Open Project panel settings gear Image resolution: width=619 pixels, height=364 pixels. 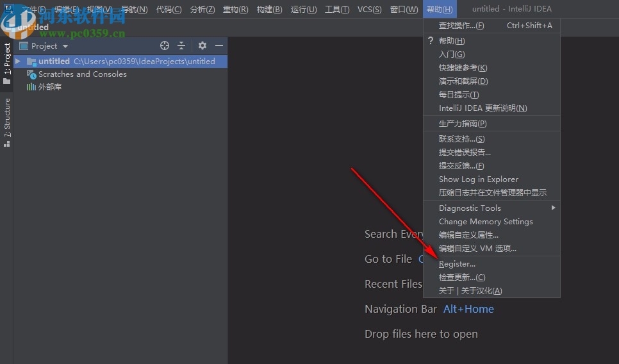pyautogui.click(x=202, y=45)
